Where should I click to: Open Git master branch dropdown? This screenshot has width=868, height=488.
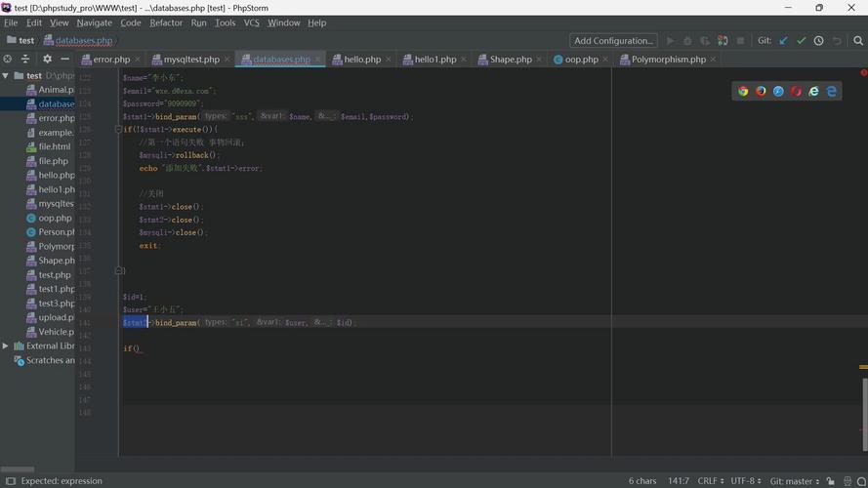pyautogui.click(x=795, y=481)
